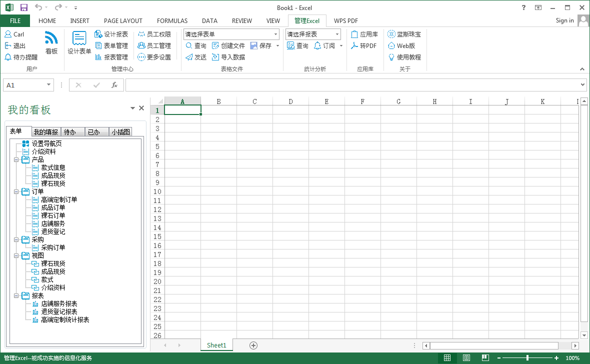
Task: Add a new sheet with plus button
Action: point(253,345)
